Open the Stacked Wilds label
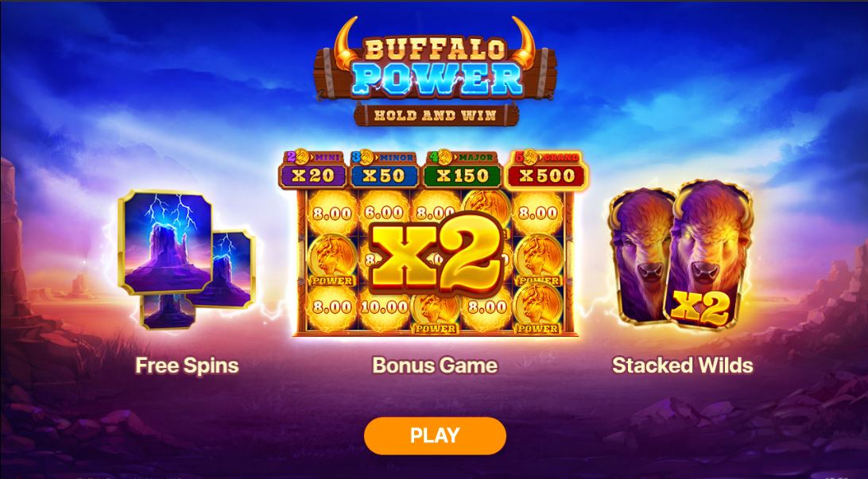868x479 pixels. point(683,365)
